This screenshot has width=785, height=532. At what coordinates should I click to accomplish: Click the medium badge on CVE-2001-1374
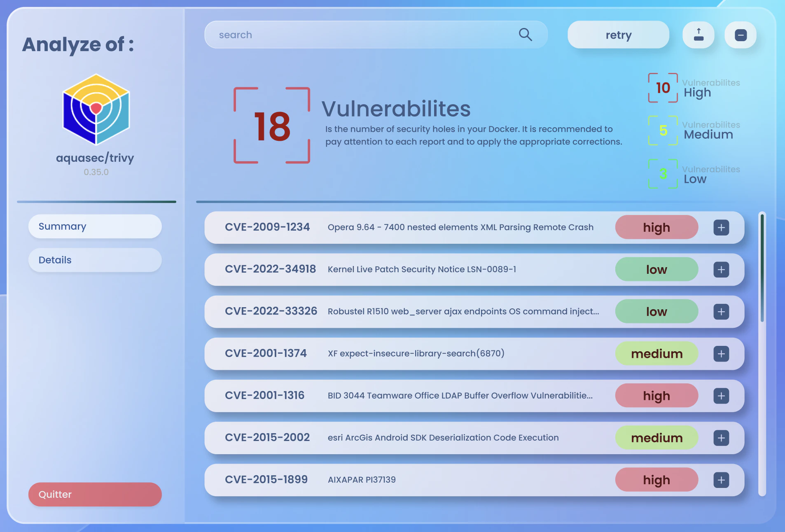(657, 353)
